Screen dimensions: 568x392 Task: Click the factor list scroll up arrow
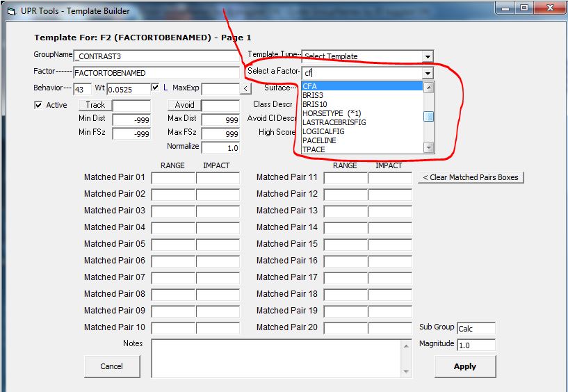tap(428, 88)
